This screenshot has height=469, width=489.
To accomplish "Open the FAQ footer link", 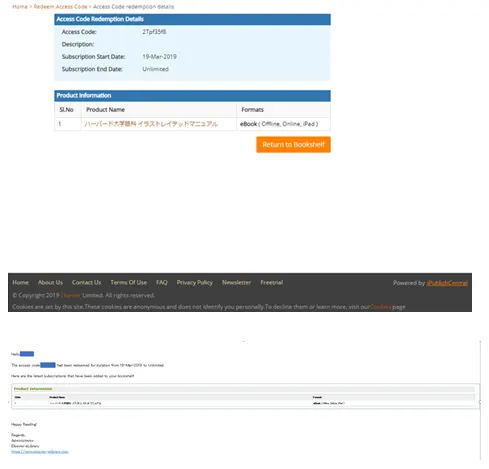I will point(162,282).
